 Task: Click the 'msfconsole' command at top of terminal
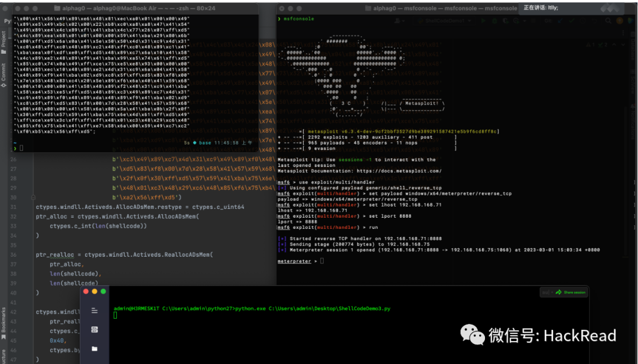click(x=299, y=19)
